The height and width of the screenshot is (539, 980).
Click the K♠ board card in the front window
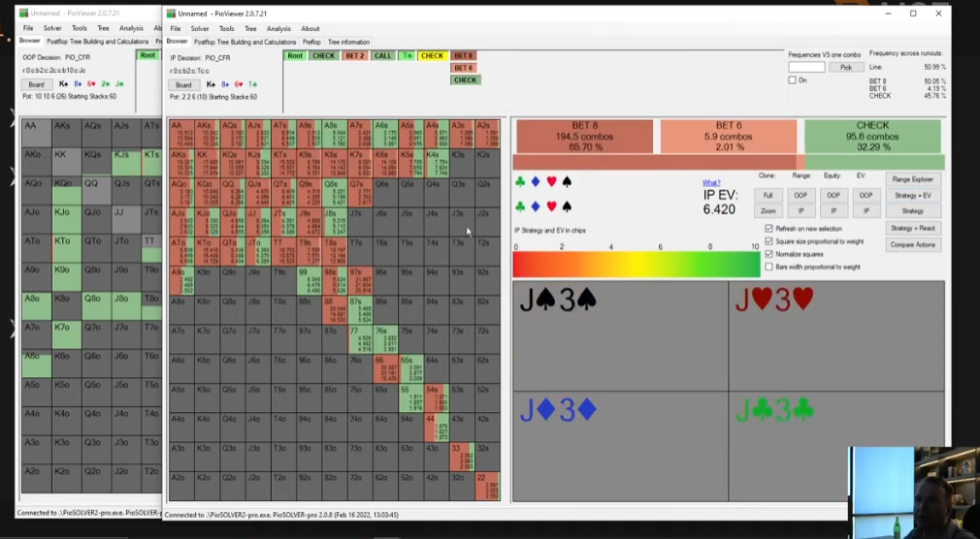211,84
